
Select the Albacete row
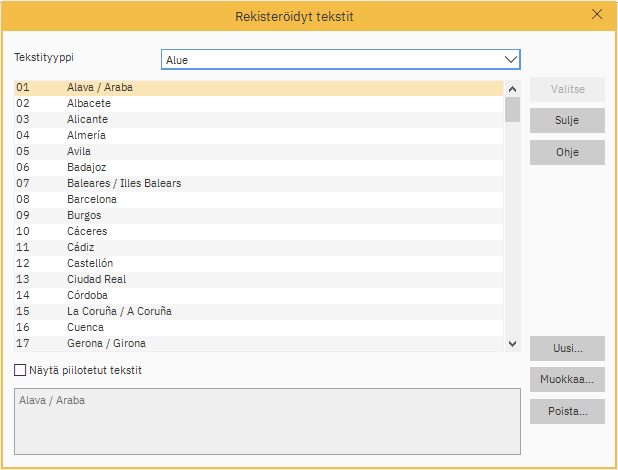click(x=89, y=103)
